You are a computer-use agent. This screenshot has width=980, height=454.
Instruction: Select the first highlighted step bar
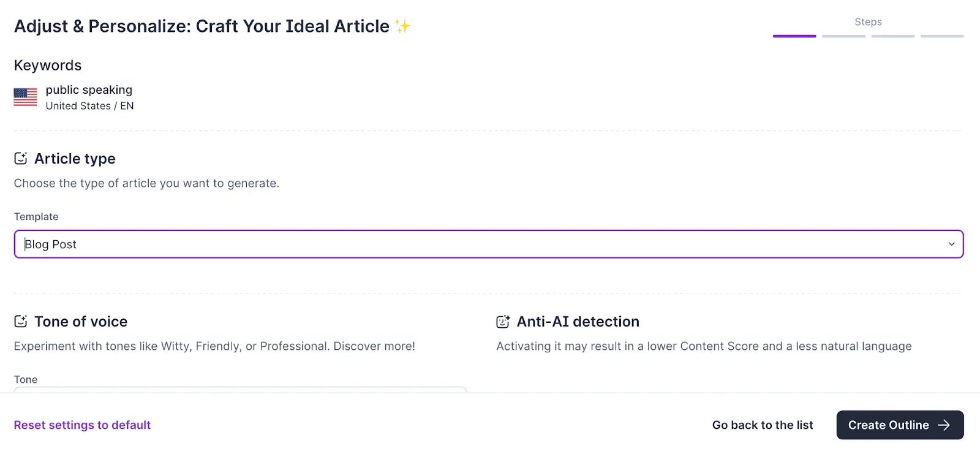(794, 36)
